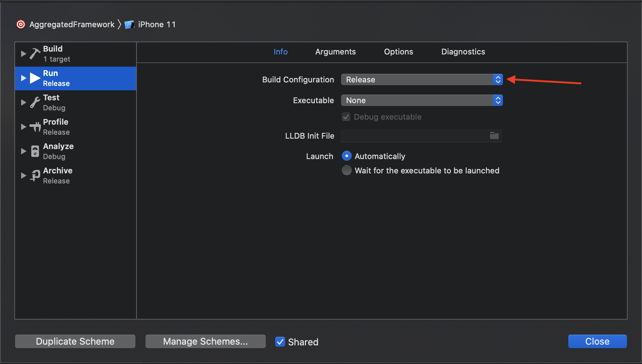
Task: Select the Profile Release scheme action
Action: [x=76, y=127]
